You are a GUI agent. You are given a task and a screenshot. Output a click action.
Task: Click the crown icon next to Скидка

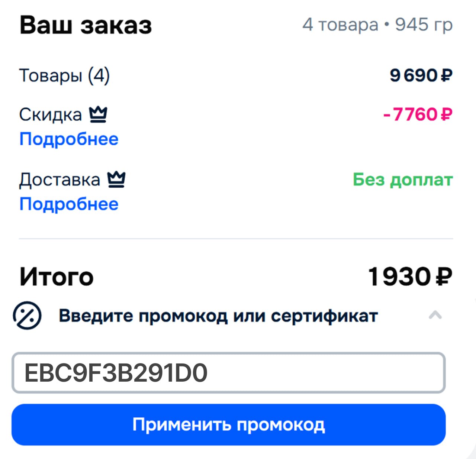(x=98, y=114)
